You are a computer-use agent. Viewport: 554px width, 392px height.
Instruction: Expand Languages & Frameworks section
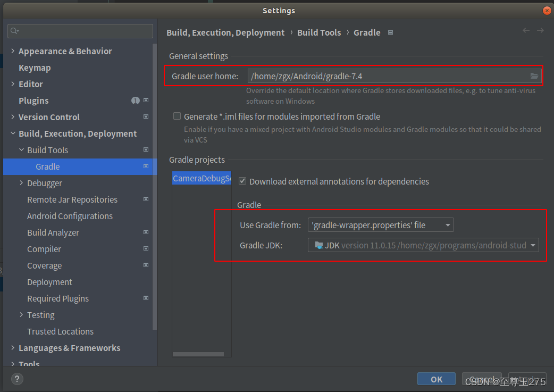[13, 348]
